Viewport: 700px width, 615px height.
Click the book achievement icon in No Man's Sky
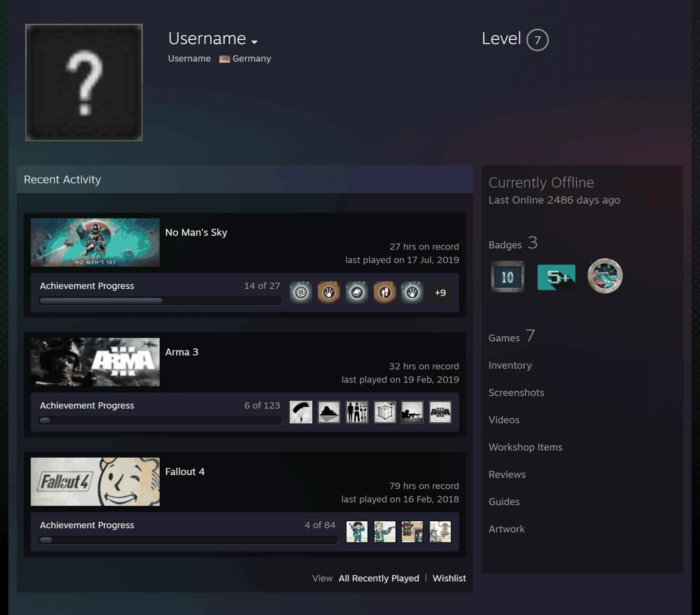click(357, 292)
